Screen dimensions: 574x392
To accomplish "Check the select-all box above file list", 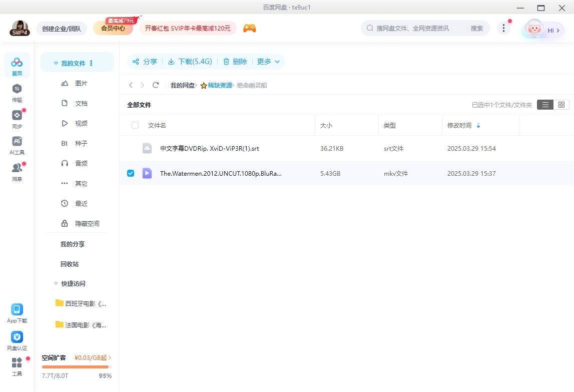I will pos(135,125).
